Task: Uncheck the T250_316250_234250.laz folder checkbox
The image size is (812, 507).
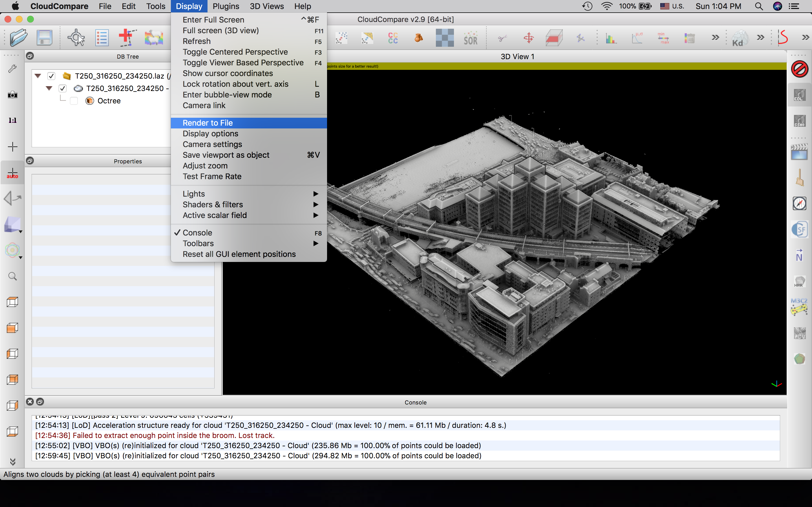Action: click(x=51, y=76)
